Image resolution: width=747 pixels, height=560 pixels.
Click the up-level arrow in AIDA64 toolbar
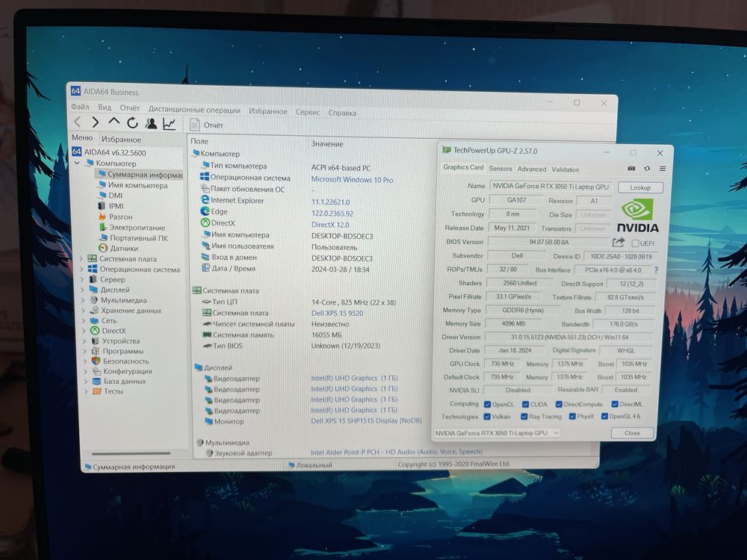(114, 122)
